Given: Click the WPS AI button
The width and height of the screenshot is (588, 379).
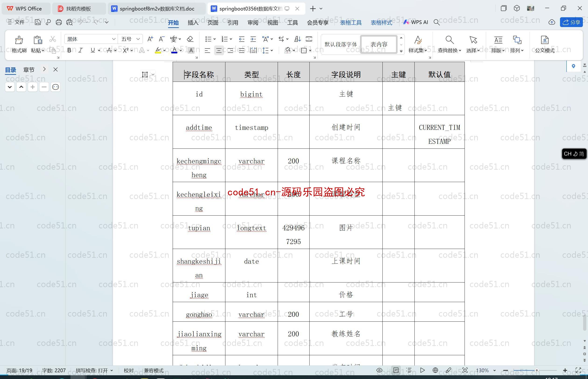Looking at the screenshot, I should (x=416, y=22).
